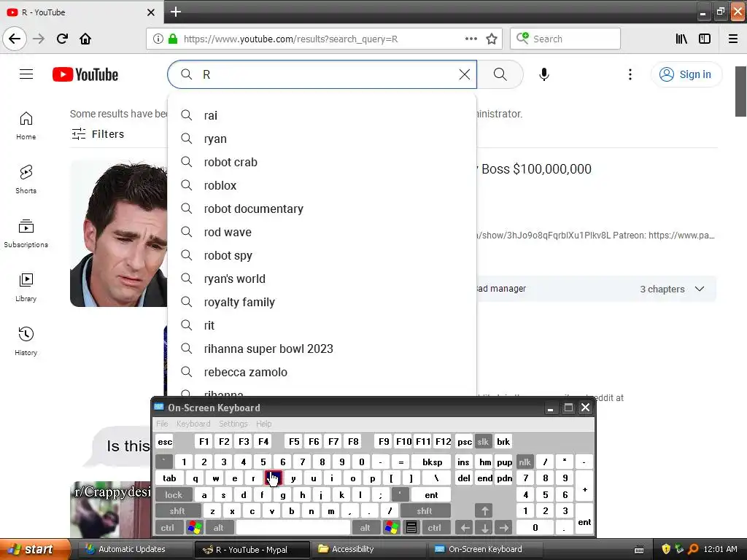Go back with the browser back arrow
747x560 pixels.
(x=15, y=39)
